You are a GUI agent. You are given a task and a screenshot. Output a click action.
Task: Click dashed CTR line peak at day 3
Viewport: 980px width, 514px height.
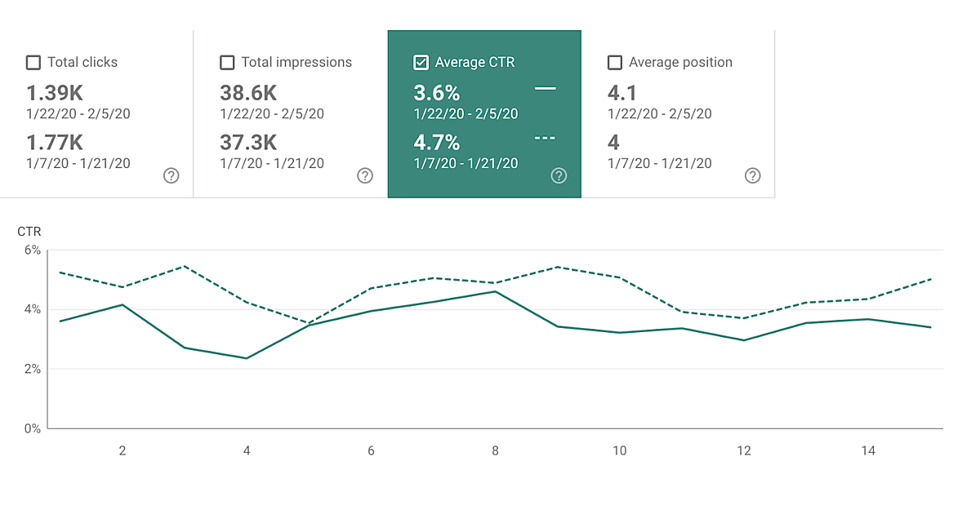pyautogui.click(x=185, y=266)
